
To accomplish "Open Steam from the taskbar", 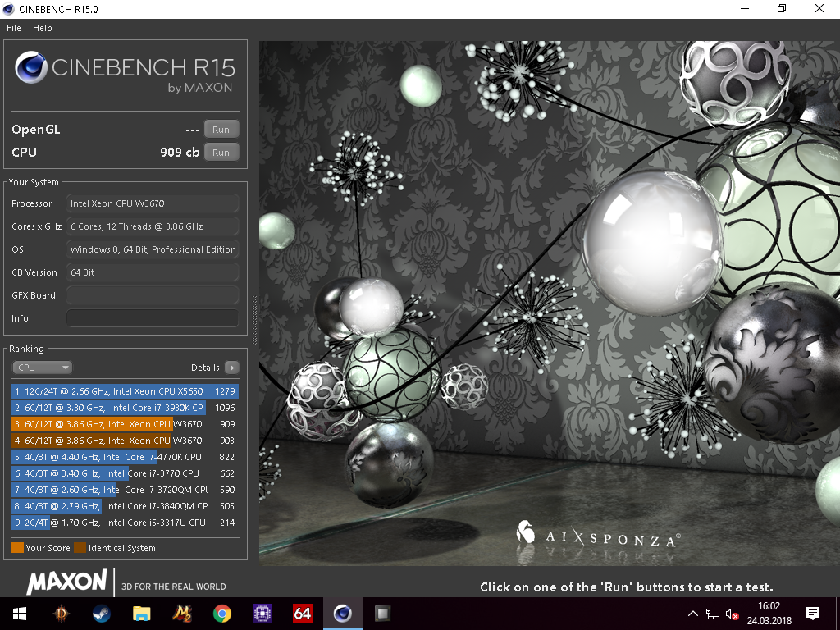I will tap(101, 614).
